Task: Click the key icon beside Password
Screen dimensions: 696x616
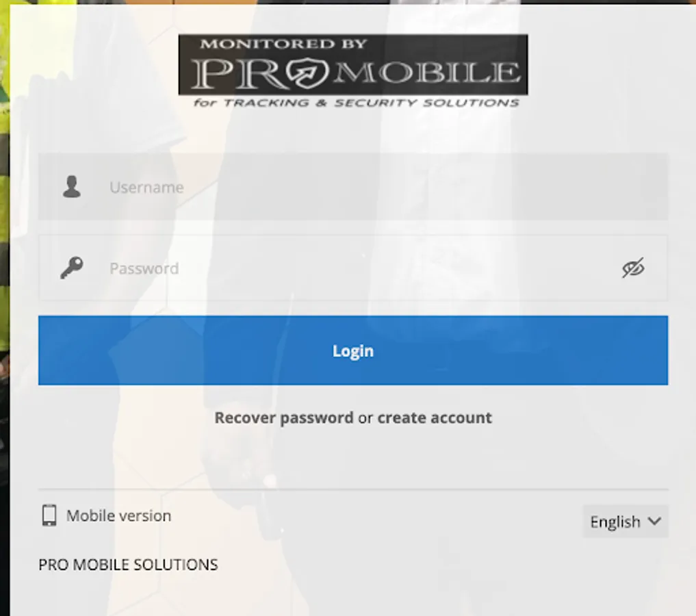Action: 71,268
